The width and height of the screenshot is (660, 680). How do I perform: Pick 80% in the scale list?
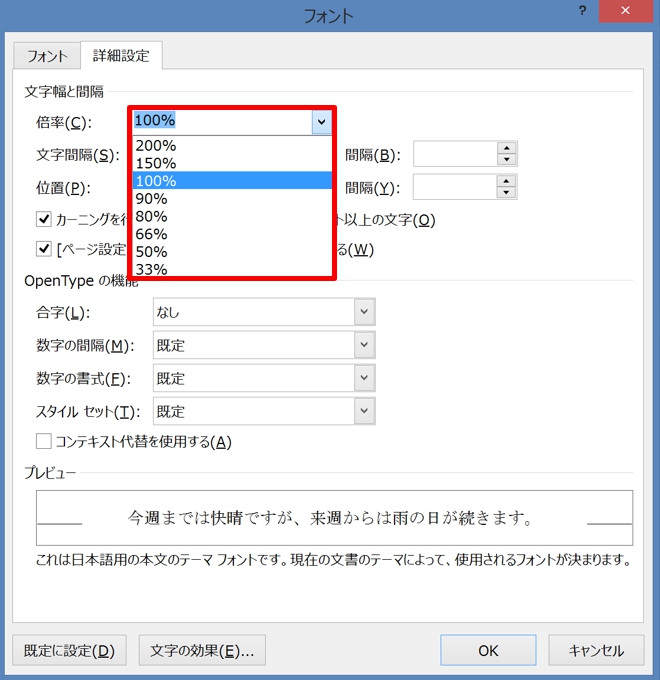point(232,216)
